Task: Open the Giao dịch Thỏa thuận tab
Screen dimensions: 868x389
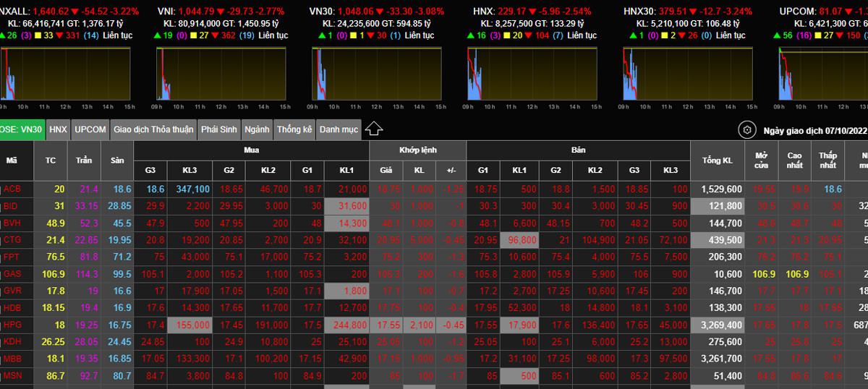Action: [x=153, y=129]
